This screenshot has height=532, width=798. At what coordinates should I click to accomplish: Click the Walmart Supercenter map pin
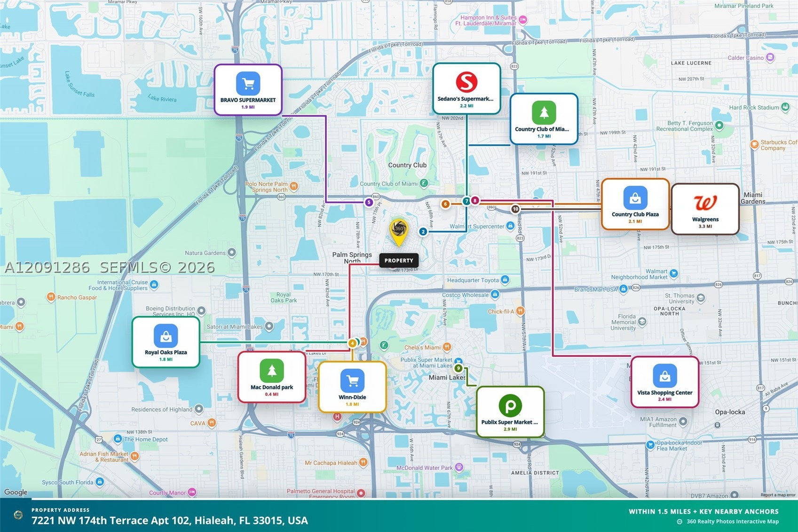pyautogui.click(x=510, y=226)
